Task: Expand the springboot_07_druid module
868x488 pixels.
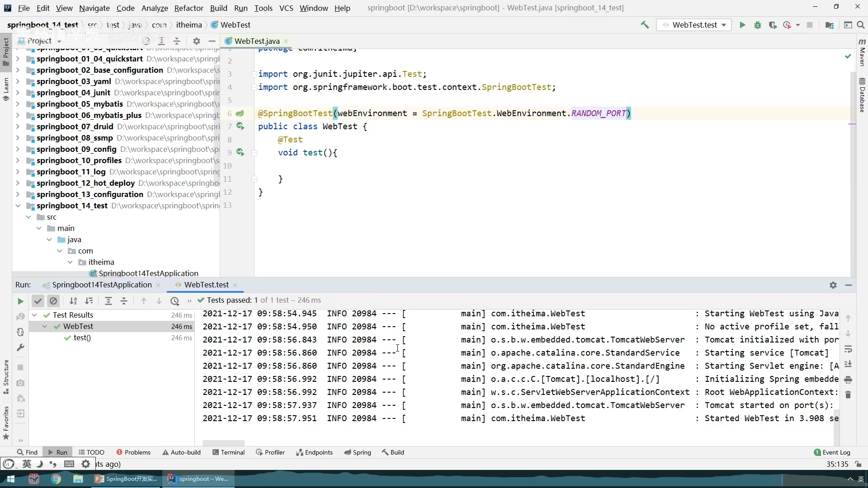Action: pyautogui.click(x=18, y=127)
